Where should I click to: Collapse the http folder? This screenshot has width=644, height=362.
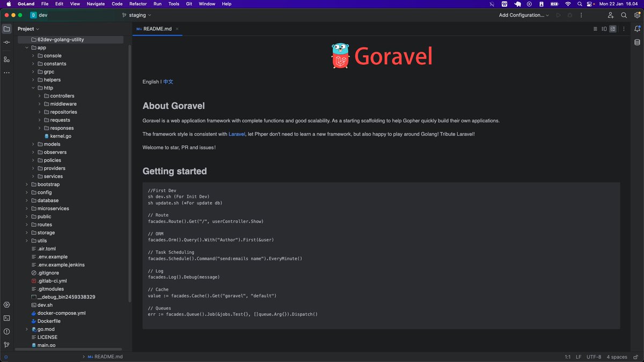[33, 88]
